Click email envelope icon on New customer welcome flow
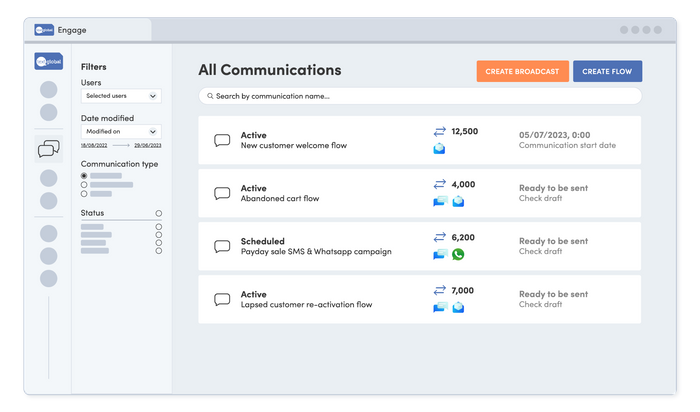Viewport: 700px width, 412px height. point(439,148)
